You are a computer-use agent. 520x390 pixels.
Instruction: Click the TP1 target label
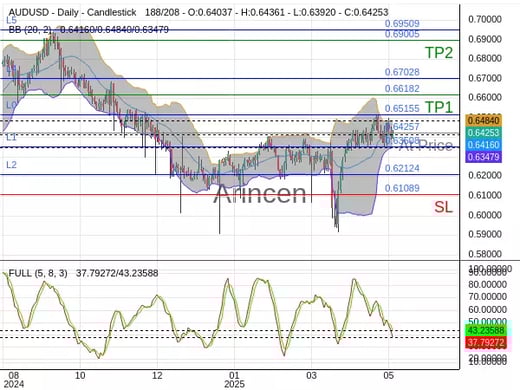tap(439, 107)
